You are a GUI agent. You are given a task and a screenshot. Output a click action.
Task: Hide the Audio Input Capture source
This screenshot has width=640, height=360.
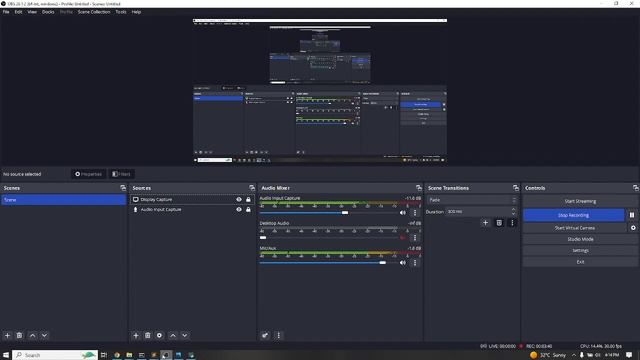tap(239, 209)
